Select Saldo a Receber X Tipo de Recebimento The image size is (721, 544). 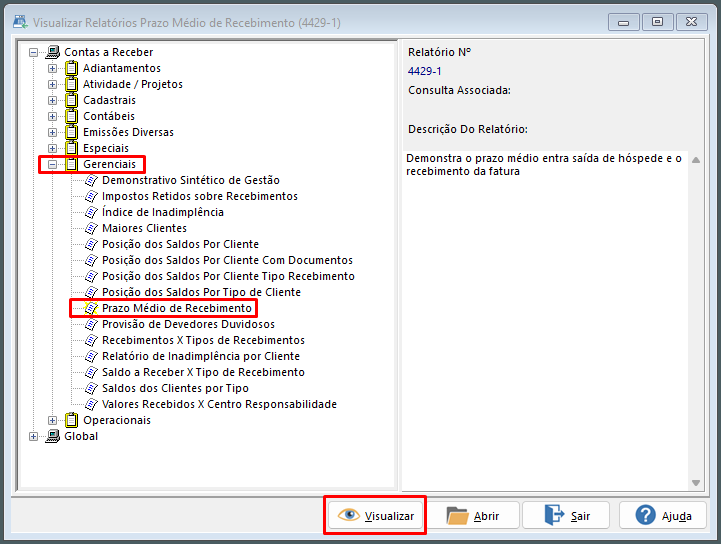[x=203, y=372]
